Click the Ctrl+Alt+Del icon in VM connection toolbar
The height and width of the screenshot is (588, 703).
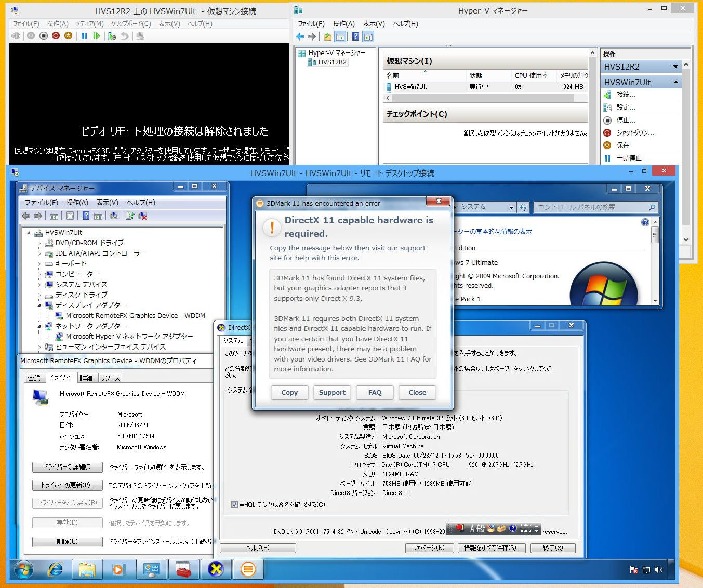click(x=16, y=36)
